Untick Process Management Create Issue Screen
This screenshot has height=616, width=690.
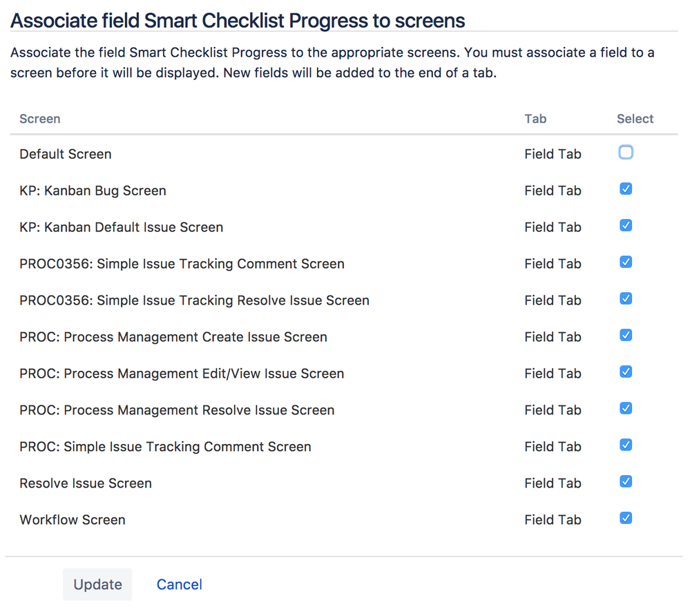(x=626, y=336)
